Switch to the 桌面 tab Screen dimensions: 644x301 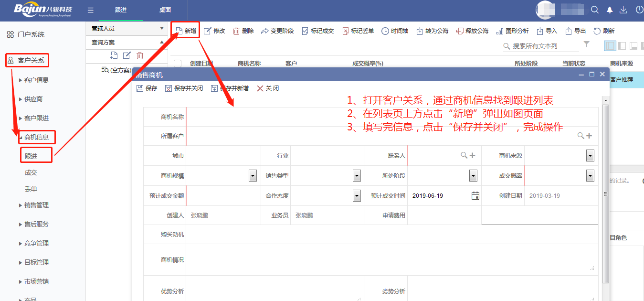point(165,10)
